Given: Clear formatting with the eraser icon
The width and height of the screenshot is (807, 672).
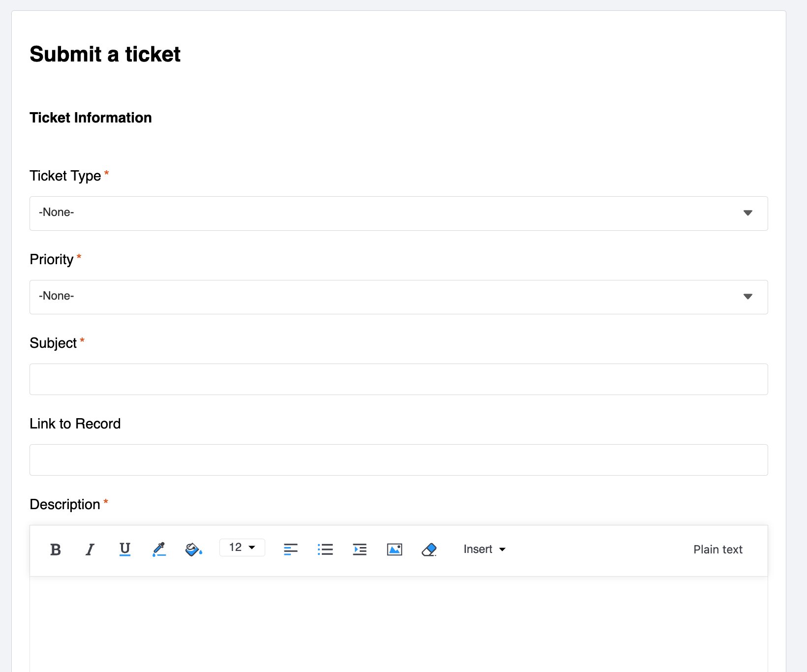Looking at the screenshot, I should [429, 550].
